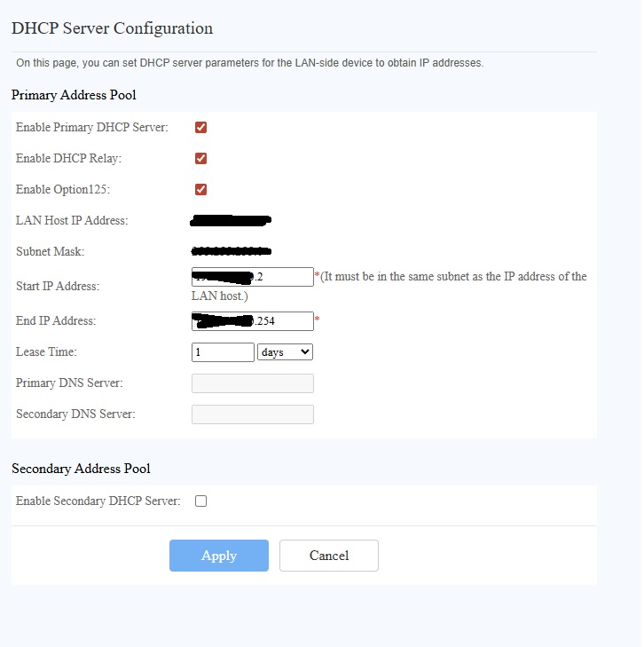
Task: Click the Primary Address Pool section heading
Action: point(74,94)
